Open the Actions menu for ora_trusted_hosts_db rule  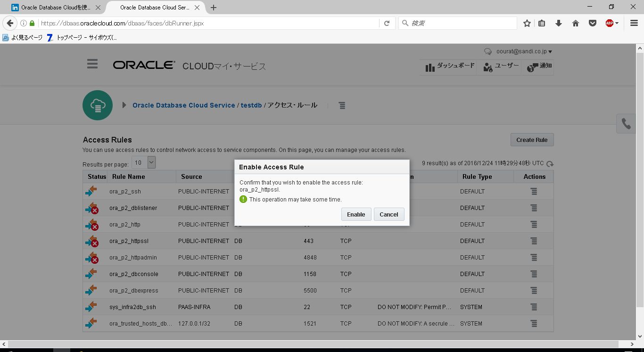point(534,324)
